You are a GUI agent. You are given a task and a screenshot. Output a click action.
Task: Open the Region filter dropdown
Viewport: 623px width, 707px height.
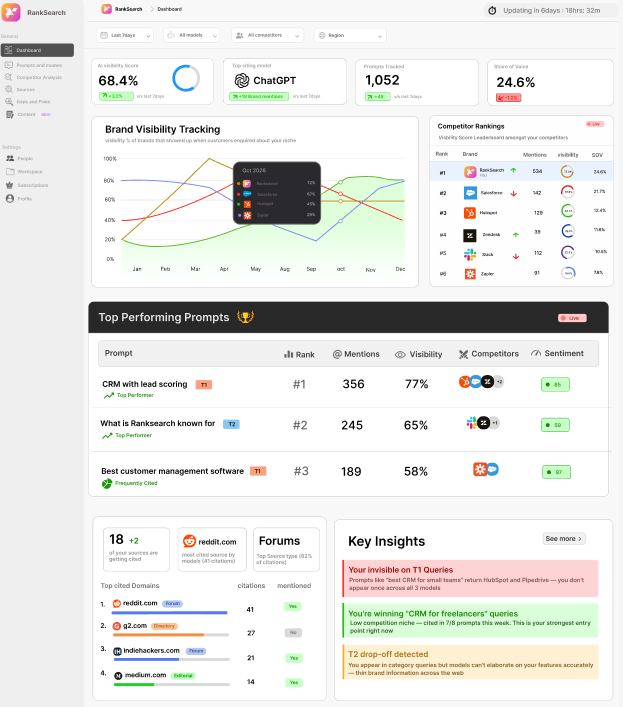(x=350, y=35)
